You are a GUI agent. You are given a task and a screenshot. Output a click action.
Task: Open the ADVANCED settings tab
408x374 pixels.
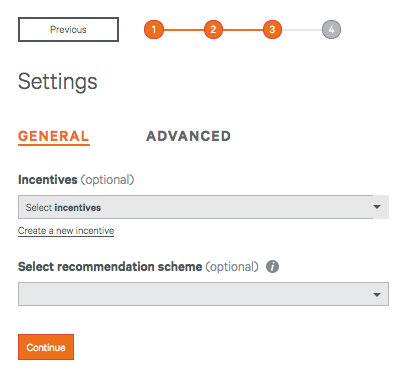[x=188, y=136]
